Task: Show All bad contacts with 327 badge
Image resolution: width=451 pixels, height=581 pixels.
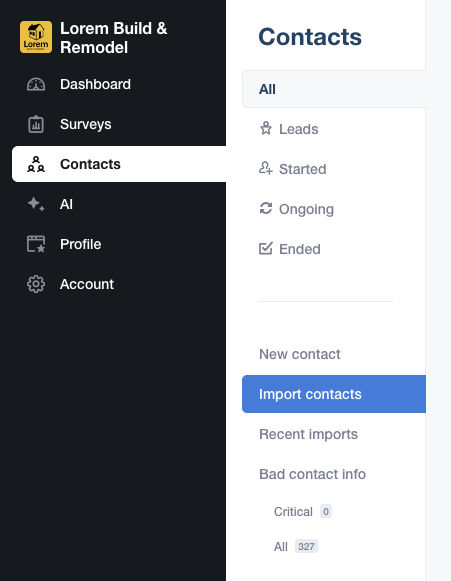Action: [296, 547]
